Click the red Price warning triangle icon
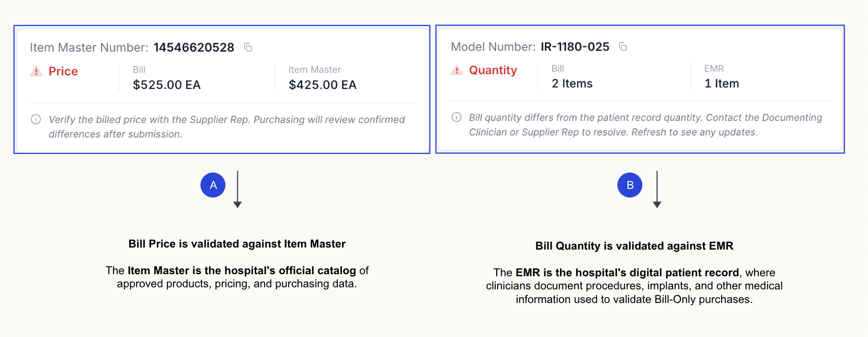Viewport: 868px width, 337px height. 36,71
